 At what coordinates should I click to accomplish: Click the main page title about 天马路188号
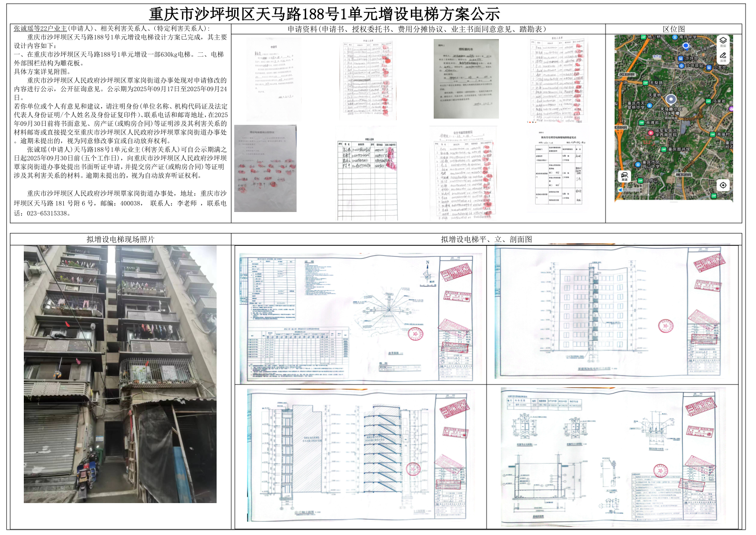click(324, 14)
